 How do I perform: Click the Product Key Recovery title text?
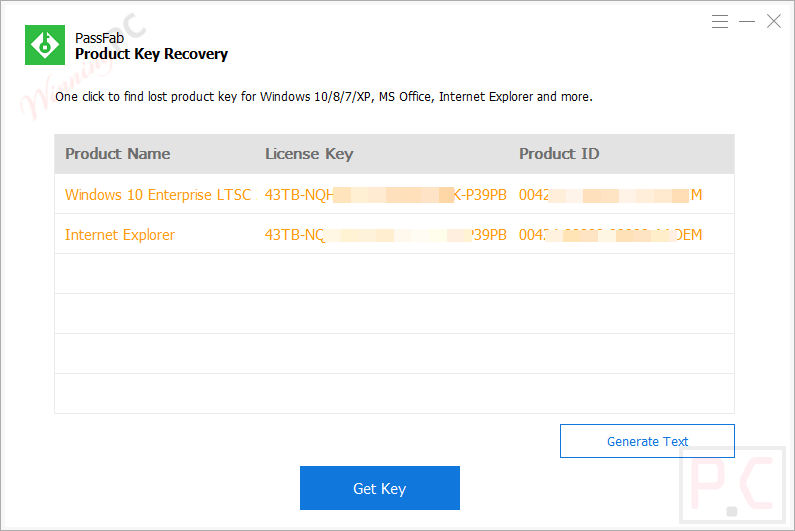[x=151, y=54]
